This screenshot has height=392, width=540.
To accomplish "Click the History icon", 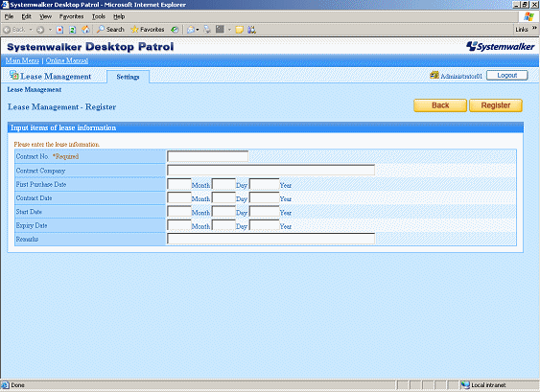I will pos(175,30).
